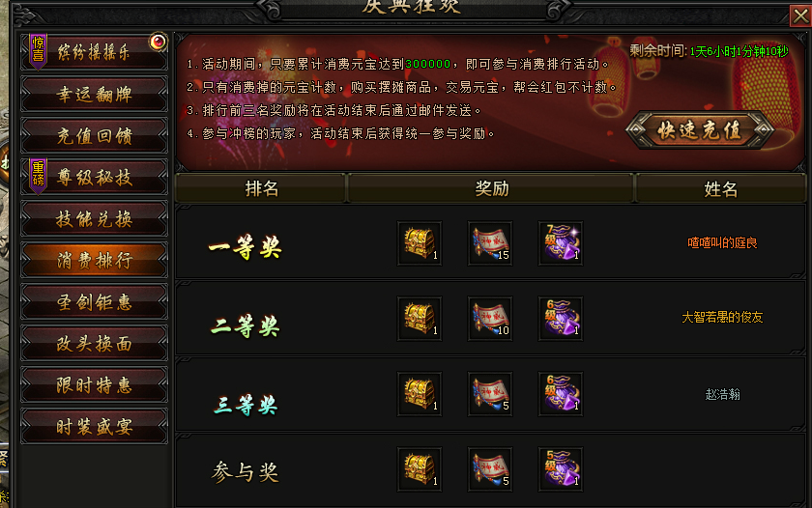Click first prize golden treasure chest icon

[x=420, y=243]
